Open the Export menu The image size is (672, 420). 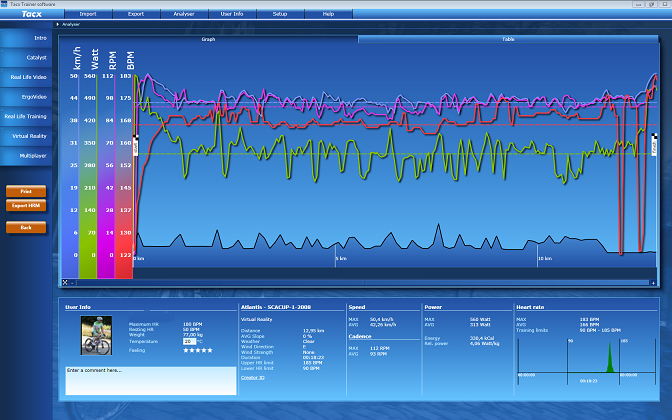(x=136, y=15)
